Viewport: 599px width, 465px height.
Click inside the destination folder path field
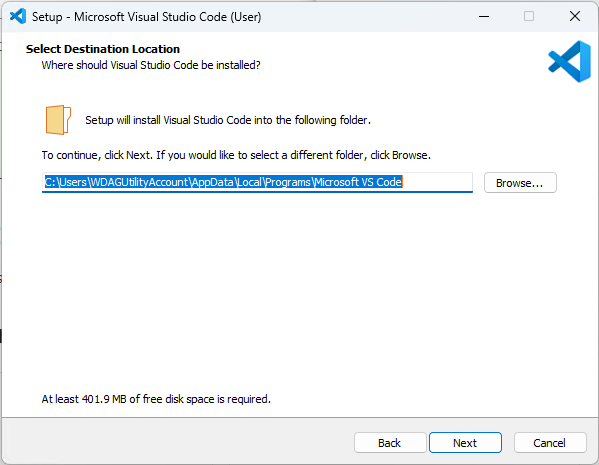(257, 182)
